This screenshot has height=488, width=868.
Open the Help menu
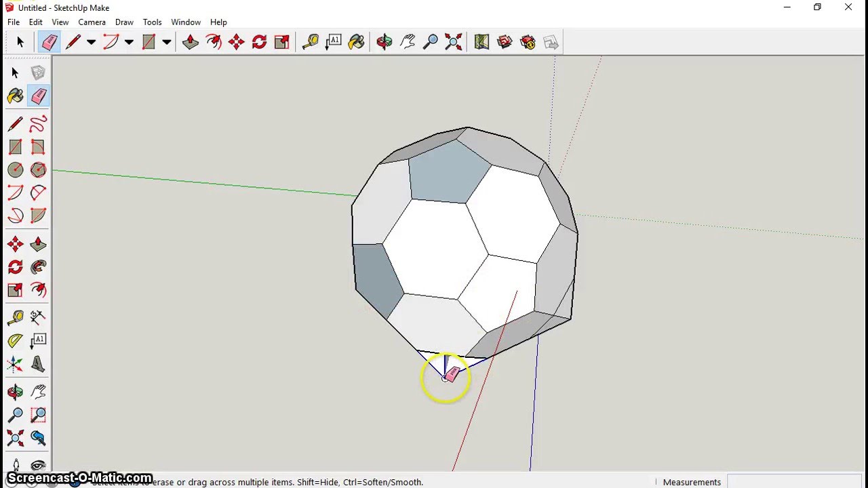218,22
